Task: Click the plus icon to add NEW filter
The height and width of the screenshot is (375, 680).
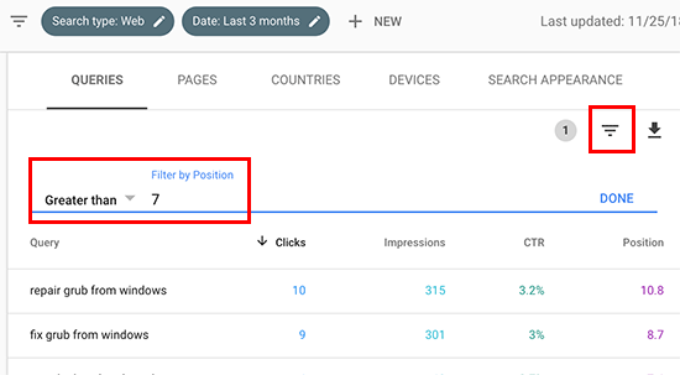Action: 355,21
